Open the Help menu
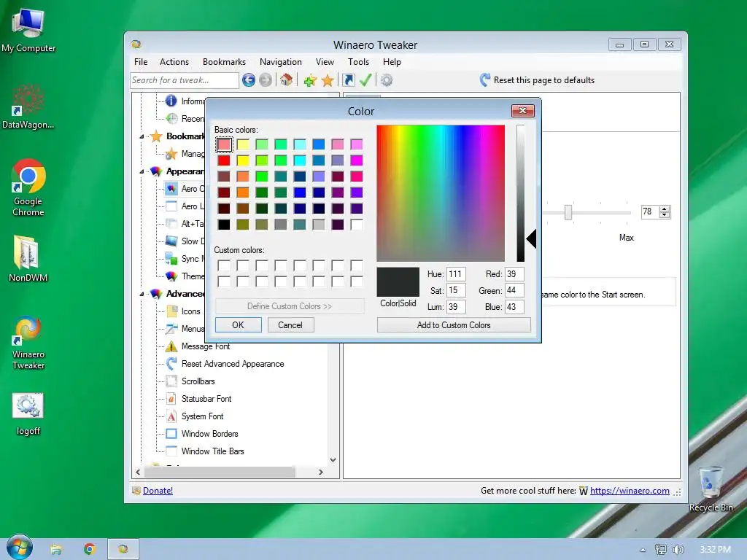The height and width of the screenshot is (560, 747). click(x=392, y=62)
